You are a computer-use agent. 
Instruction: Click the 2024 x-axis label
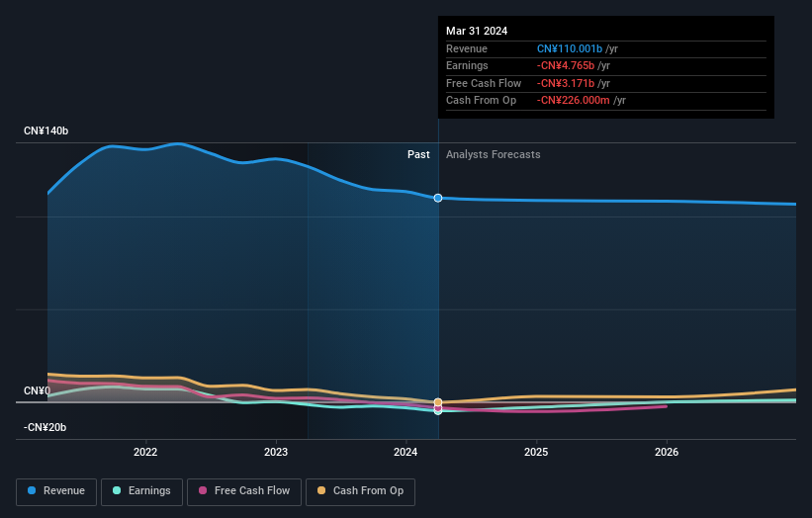(x=406, y=452)
